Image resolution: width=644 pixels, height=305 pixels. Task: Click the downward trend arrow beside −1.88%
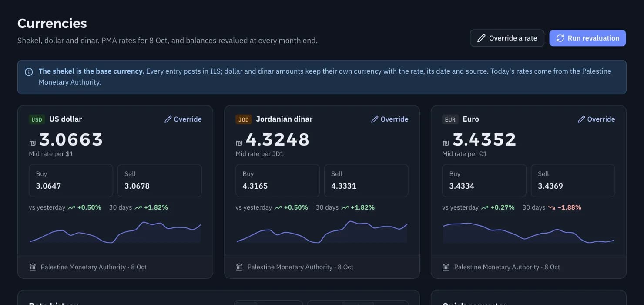552,208
